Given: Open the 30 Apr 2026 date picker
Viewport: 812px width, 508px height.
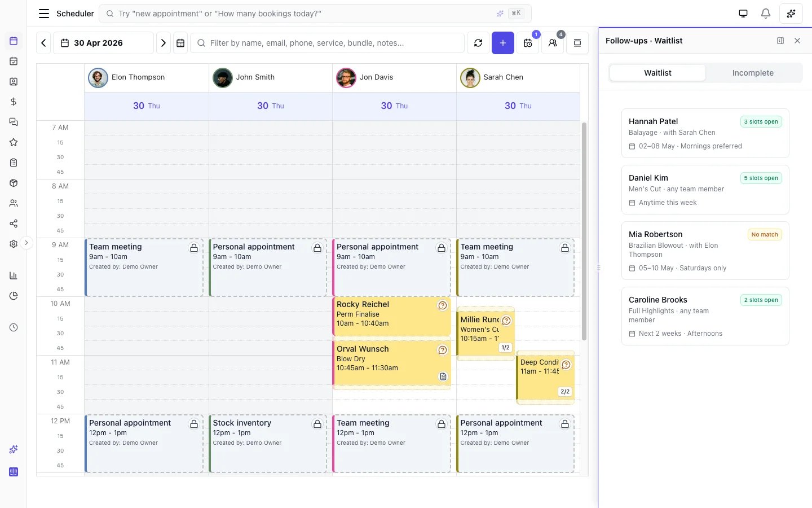Looking at the screenshot, I should coord(103,43).
